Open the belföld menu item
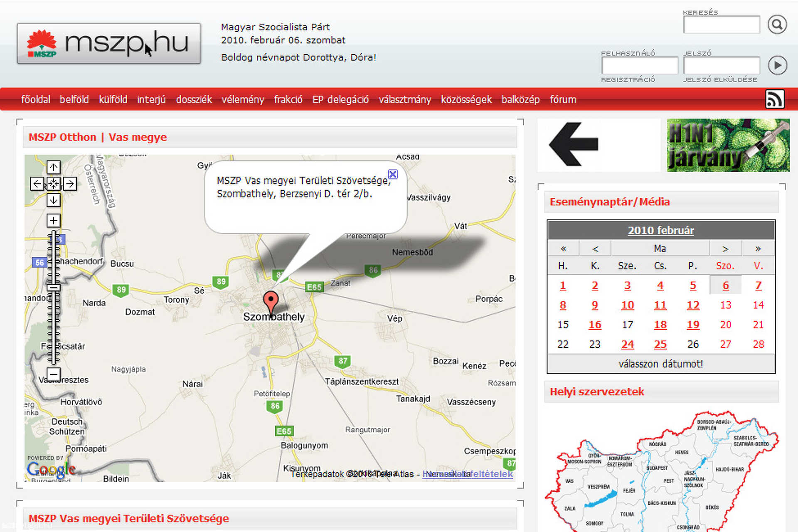 (x=74, y=100)
